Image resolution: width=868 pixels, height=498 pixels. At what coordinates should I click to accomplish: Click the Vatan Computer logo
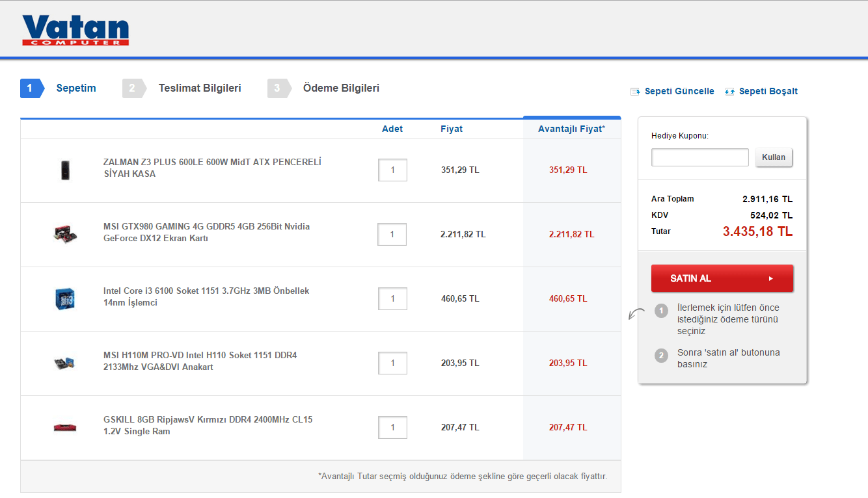(75, 30)
